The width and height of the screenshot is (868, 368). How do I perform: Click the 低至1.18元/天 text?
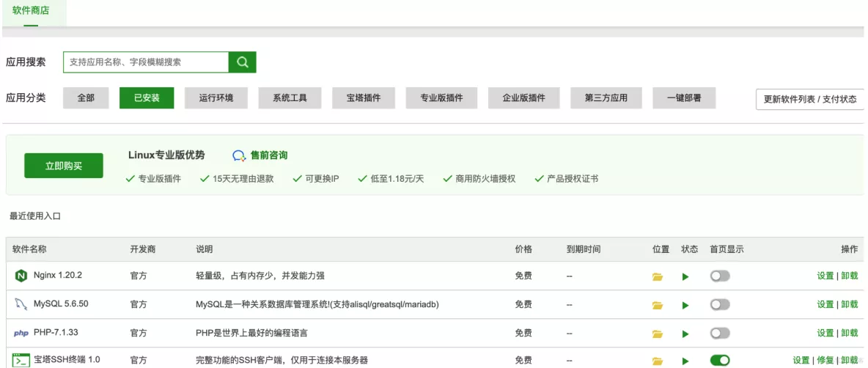click(x=397, y=180)
